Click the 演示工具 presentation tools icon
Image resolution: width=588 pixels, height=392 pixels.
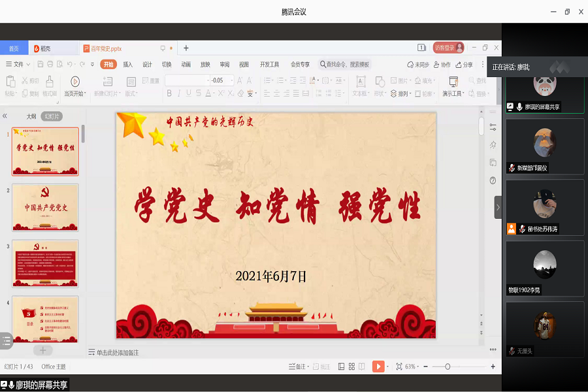pos(453,82)
